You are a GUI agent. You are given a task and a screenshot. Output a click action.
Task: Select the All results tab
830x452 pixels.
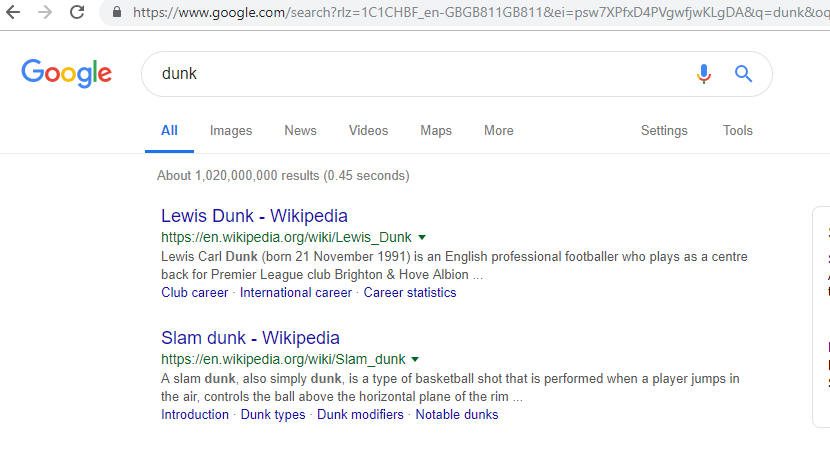(x=169, y=131)
